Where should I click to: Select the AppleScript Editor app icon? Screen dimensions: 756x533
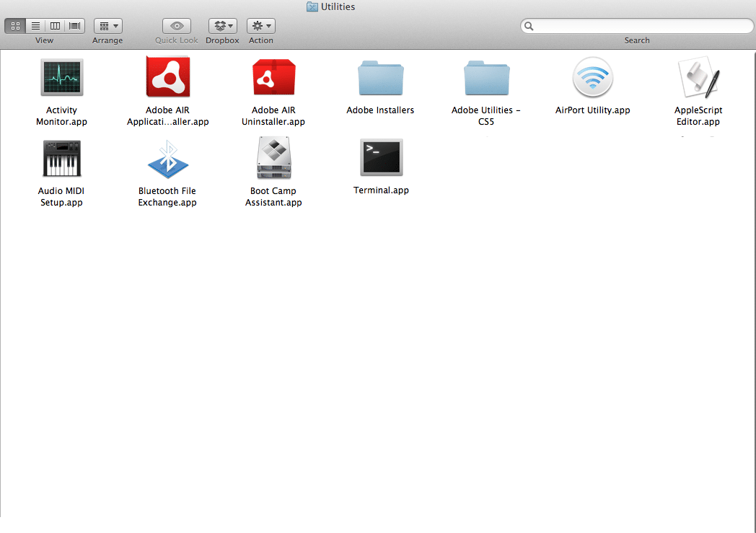pos(698,77)
